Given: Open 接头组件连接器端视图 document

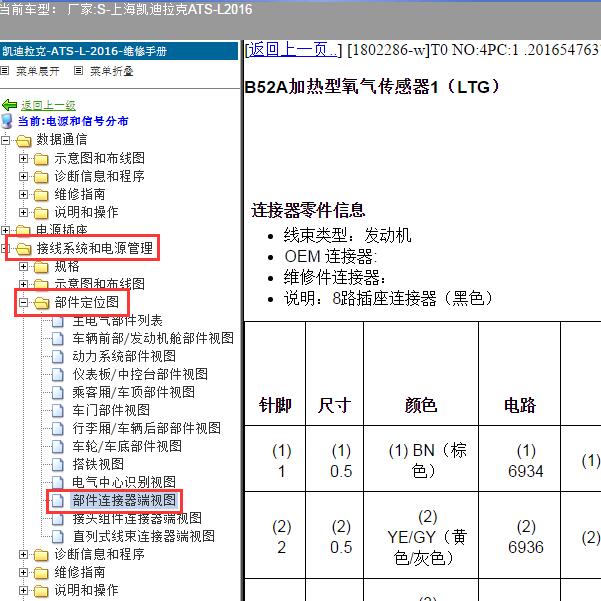Looking at the screenshot, I should pos(137,518).
